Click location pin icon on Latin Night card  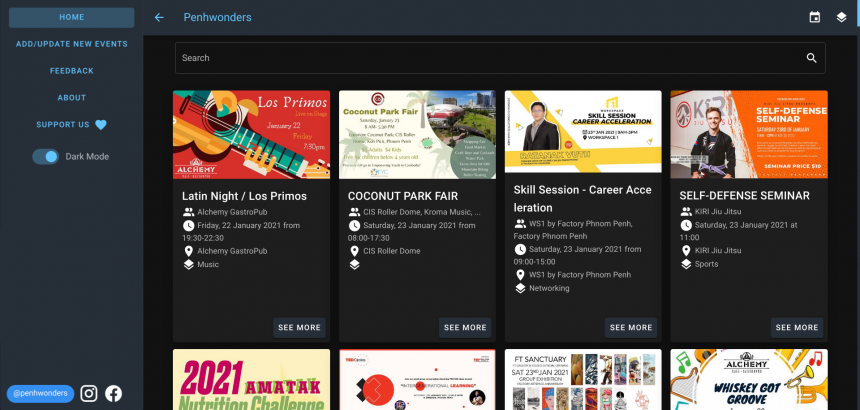pyautogui.click(x=188, y=251)
